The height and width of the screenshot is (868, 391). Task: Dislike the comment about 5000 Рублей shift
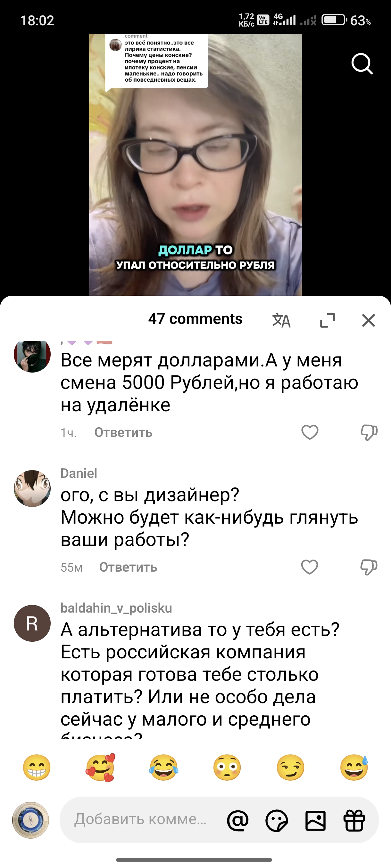tap(369, 432)
